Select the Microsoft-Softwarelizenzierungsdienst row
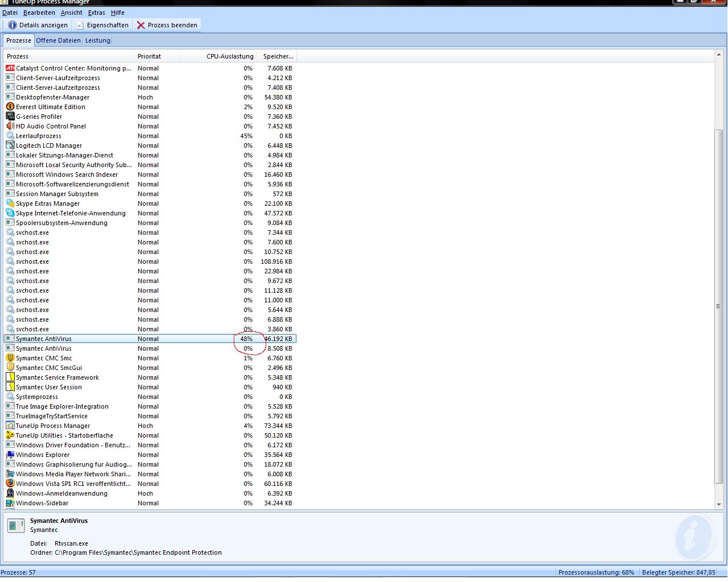The height and width of the screenshot is (582, 728). point(150,184)
